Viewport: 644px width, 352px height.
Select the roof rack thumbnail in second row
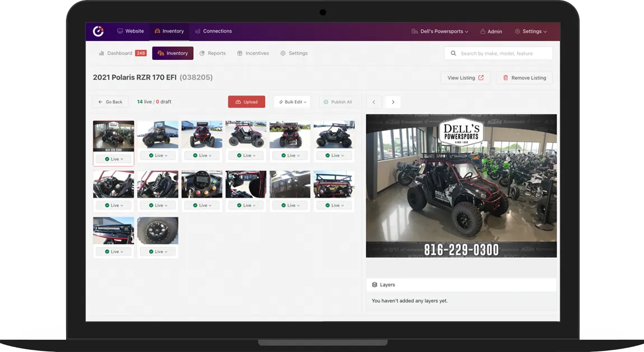point(334,184)
